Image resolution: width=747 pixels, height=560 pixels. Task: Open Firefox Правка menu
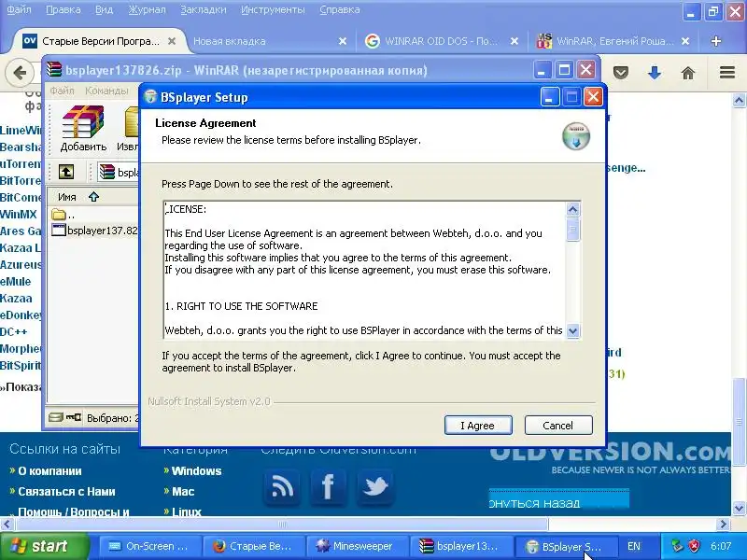63,9
